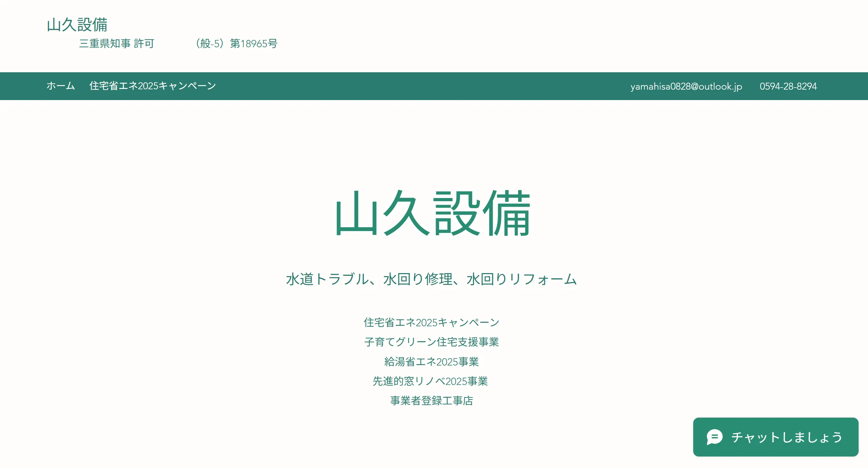Image resolution: width=868 pixels, height=468 pixels.
Task: Open the チャットしましょう chat button
Action: click(x=776, y=437)
